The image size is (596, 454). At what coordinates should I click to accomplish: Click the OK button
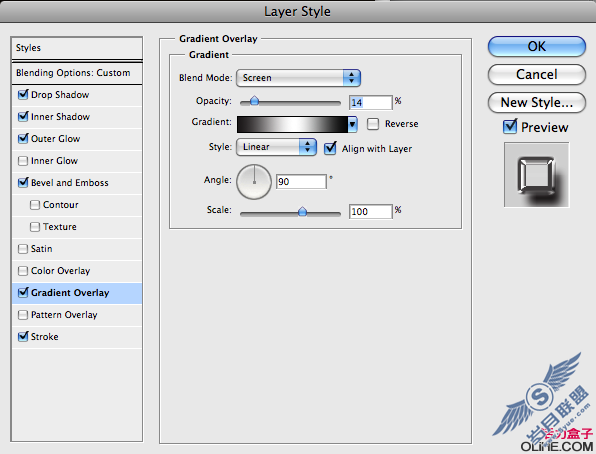click(537, 46)
